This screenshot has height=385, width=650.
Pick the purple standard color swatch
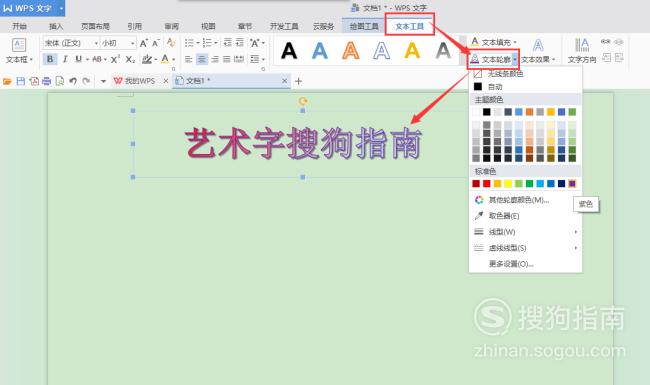pyautogui.click(x=572, y=184)
